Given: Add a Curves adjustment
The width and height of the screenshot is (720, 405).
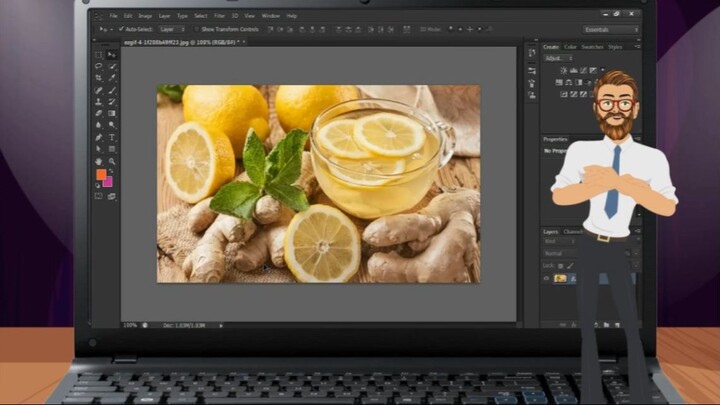Looking at the screenshot, I should pos(583,70).
